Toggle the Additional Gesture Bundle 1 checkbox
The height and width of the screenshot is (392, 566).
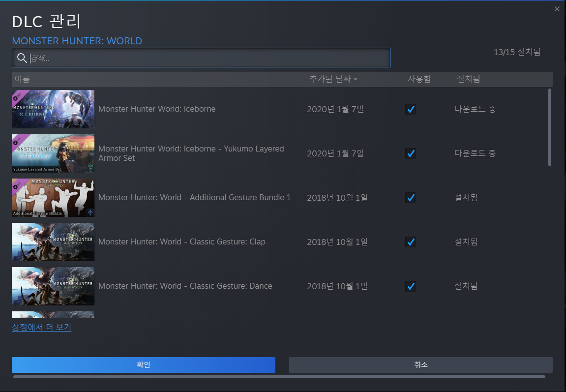pos(411,198)
